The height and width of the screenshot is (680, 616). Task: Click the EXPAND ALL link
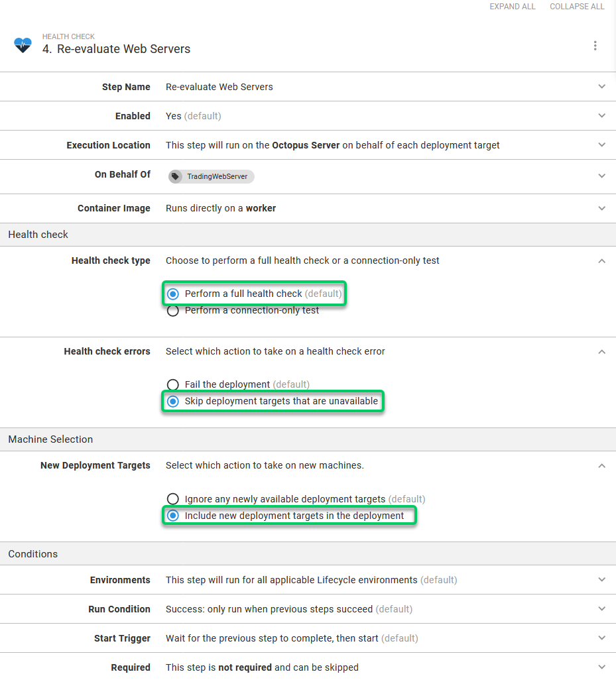click(x=512, y=7)
